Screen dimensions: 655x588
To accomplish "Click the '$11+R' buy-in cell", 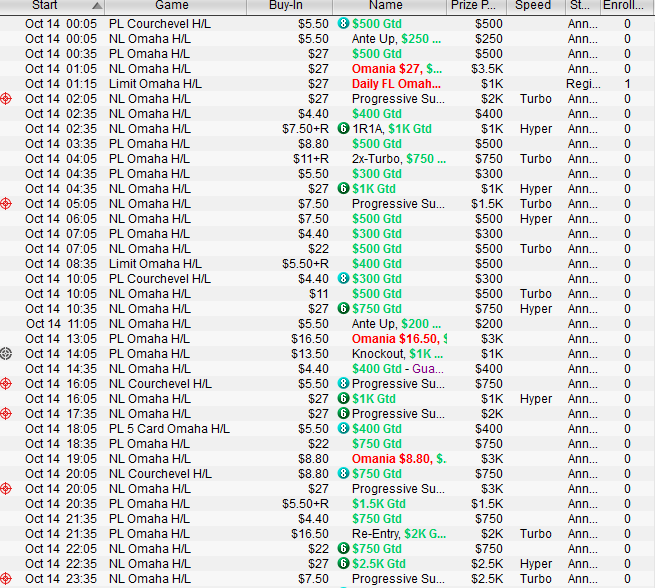I will 311,159.
